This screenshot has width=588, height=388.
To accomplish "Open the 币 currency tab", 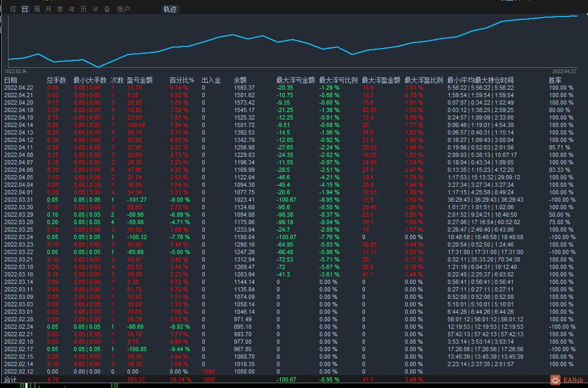I will (84, 9).
